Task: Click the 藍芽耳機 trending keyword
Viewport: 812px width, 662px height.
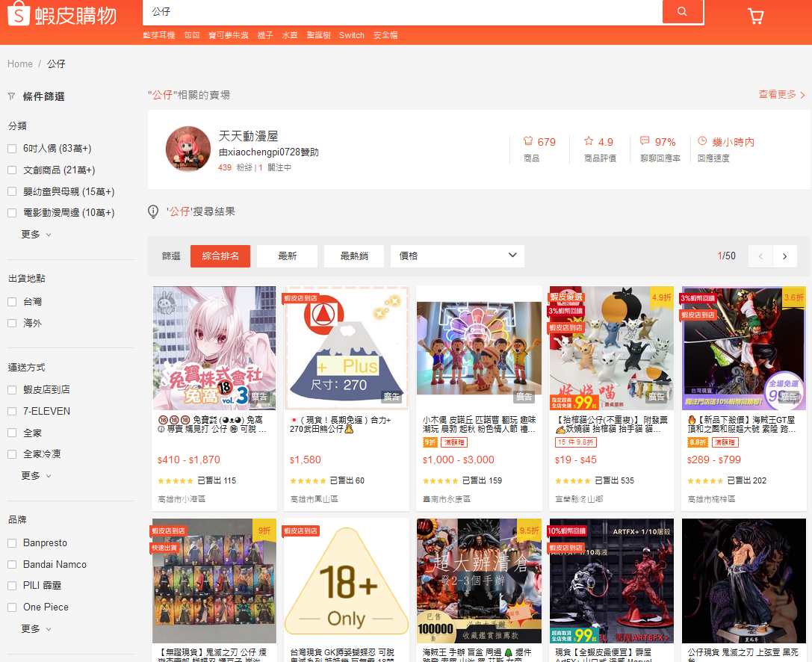Action: tap(159, 35)
